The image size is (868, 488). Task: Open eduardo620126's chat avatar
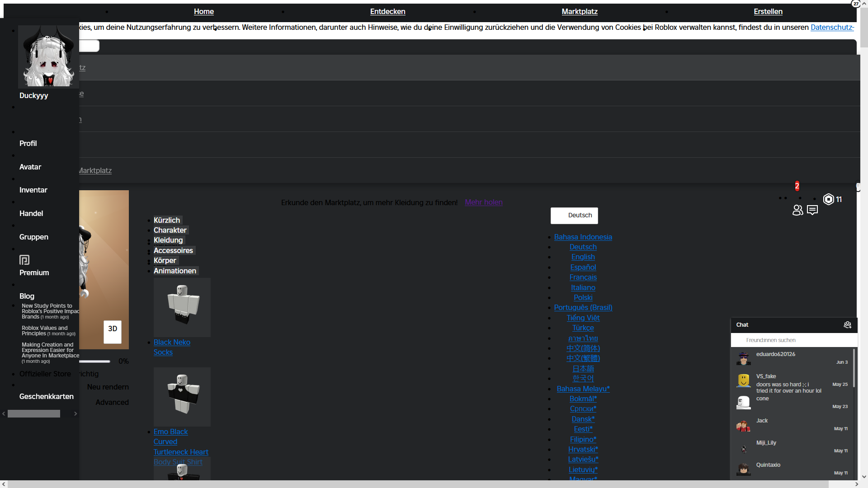[x=743, y=358]
